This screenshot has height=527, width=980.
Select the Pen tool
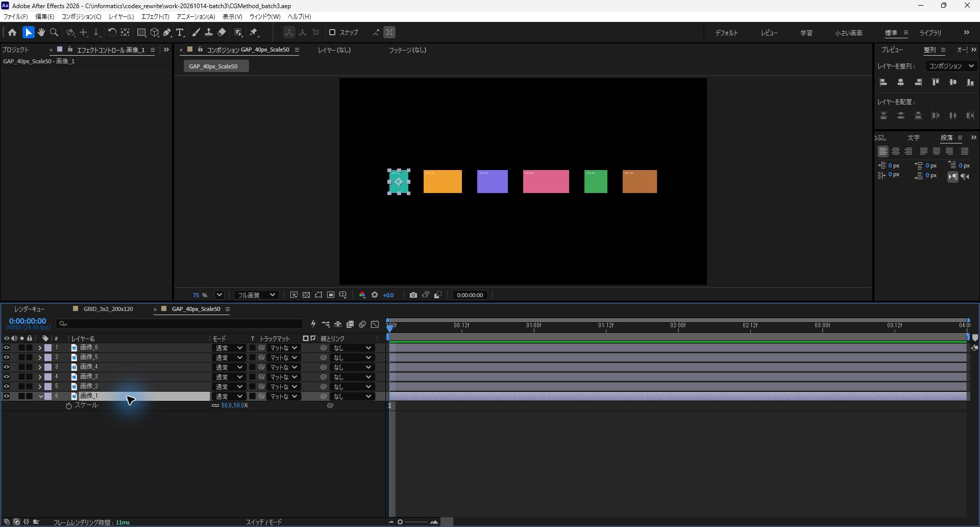pyautogui.click(x=167, y=32)
